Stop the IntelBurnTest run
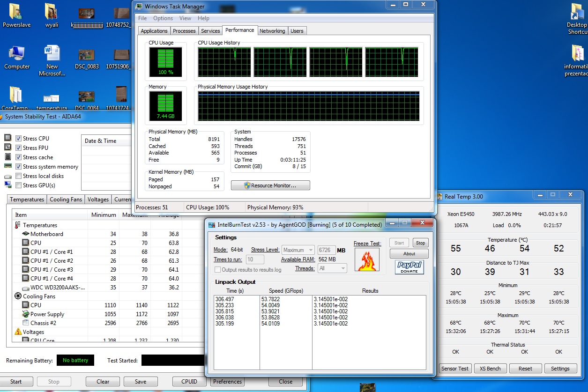The width and height of the screenshot is (588, 392). (420, 243)
